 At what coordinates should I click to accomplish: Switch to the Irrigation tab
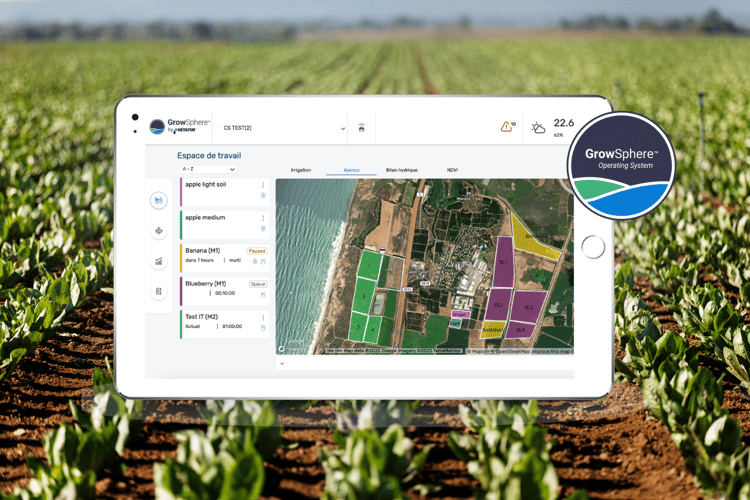point(301,171)
